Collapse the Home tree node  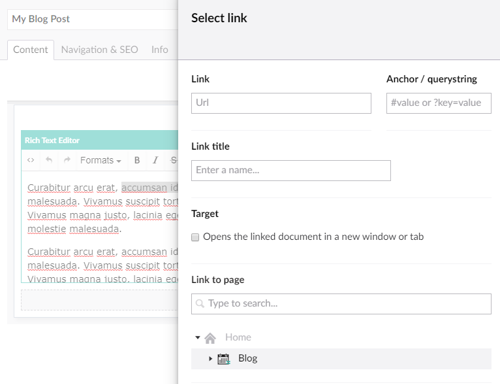coord(197,337)
